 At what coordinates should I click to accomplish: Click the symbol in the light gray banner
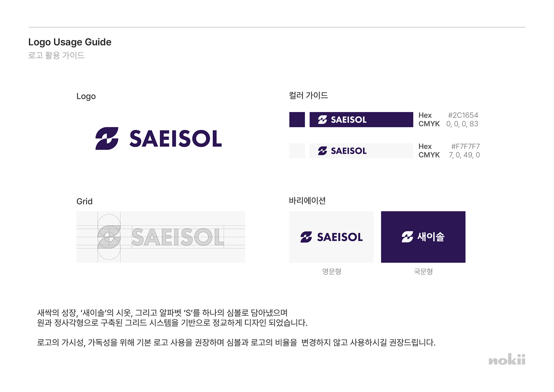(322, 151)
